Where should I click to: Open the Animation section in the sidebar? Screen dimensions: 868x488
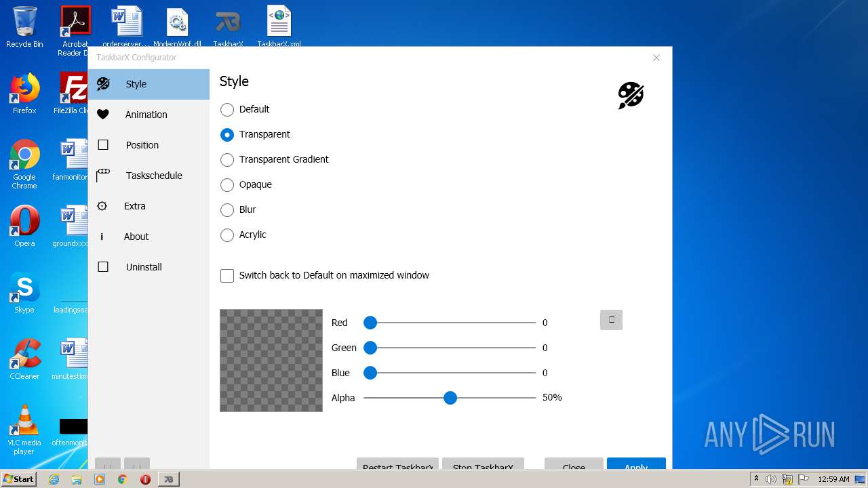(149, 115)
